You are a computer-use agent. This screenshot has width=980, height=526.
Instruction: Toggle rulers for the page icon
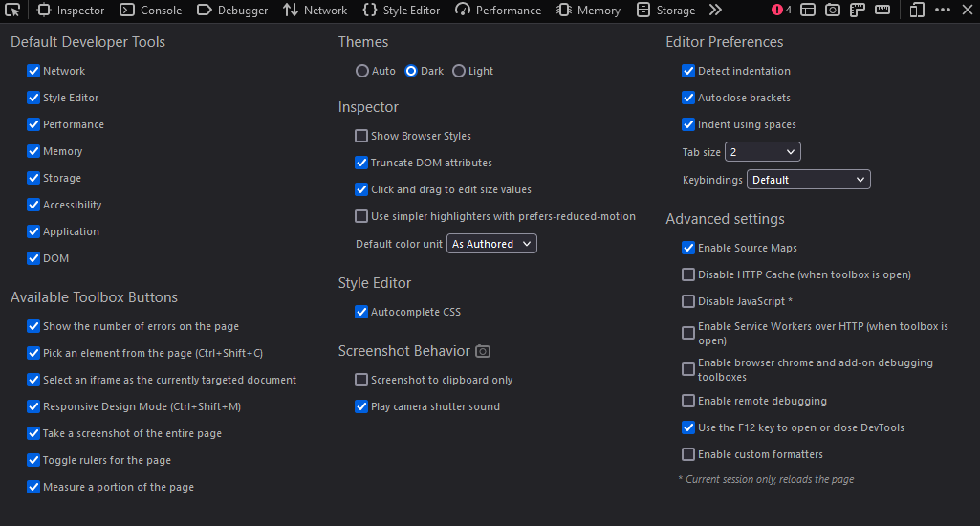(858, 11)
